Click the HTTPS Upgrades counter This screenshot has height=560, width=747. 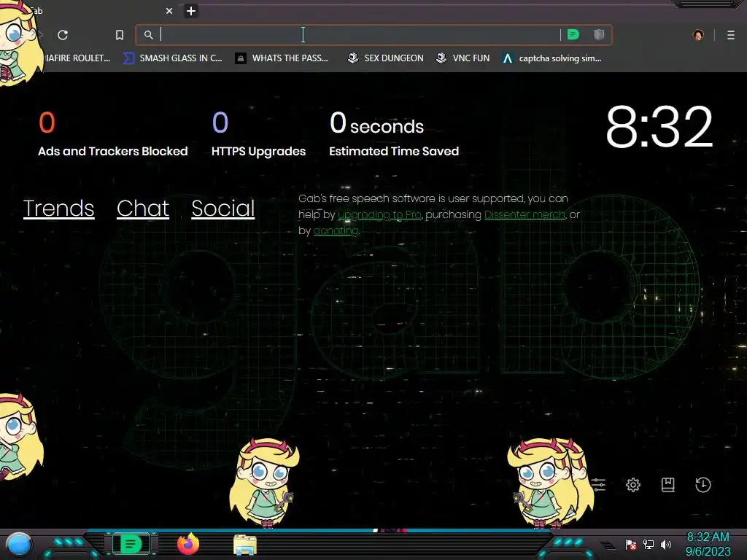pos(259,134)
